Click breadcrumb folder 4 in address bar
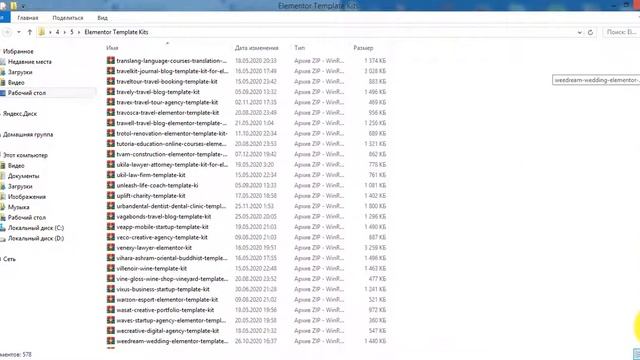Viewport: 640px width, 360px height. click(58, 32)
